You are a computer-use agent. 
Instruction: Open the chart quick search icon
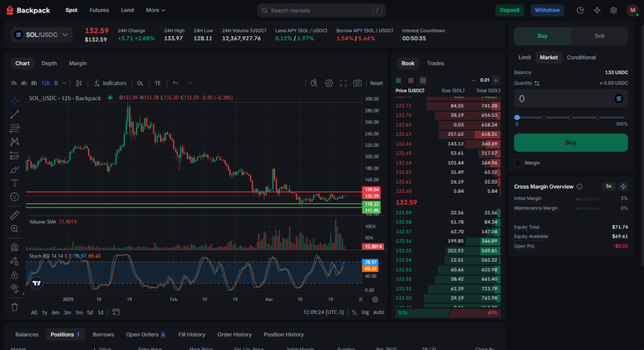[x=314, y=83]
